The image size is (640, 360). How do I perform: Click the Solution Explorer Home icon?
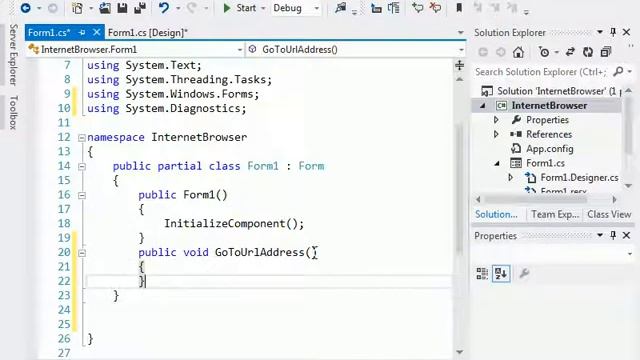click(518, 52)
